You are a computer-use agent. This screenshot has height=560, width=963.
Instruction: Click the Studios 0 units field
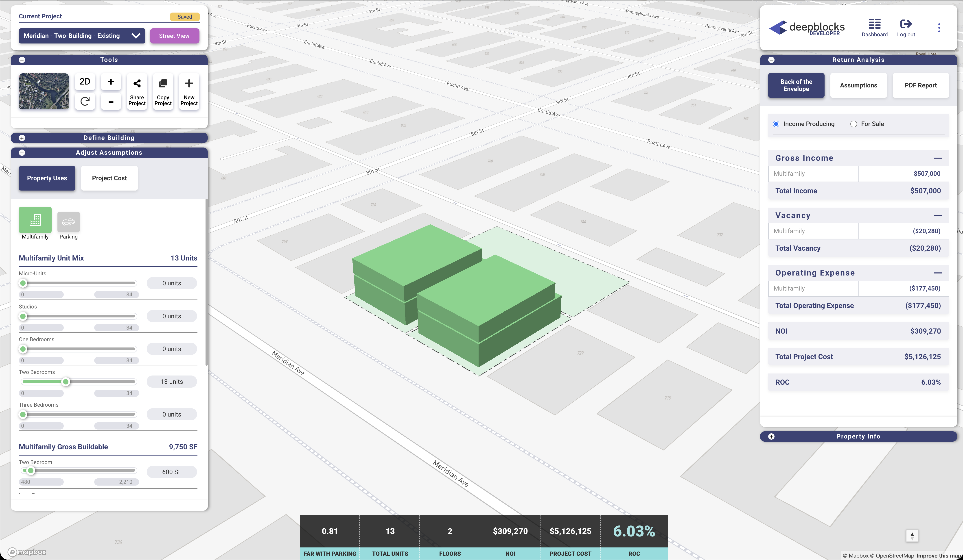click(x=172, y=316)
